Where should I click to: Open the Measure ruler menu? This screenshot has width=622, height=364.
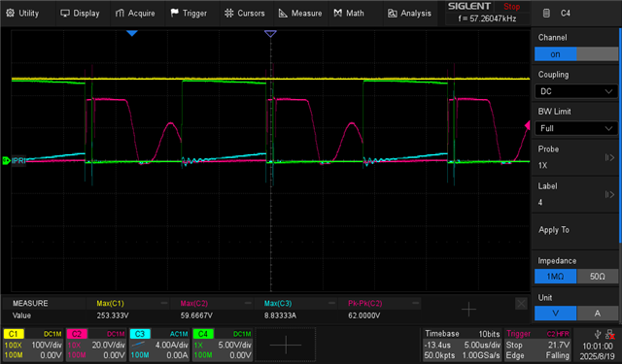pyautogui.click(x=283, y=13)
